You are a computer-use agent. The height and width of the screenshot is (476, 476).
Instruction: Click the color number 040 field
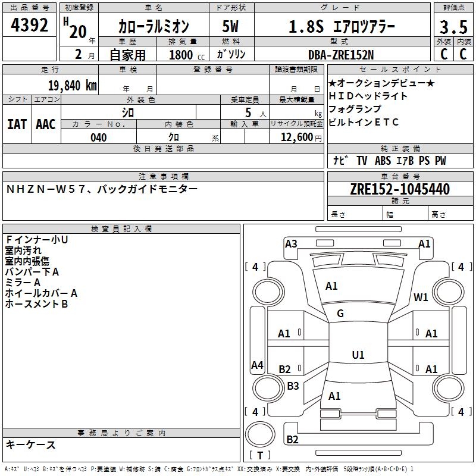pyautogui.click(x=99, y=137)
